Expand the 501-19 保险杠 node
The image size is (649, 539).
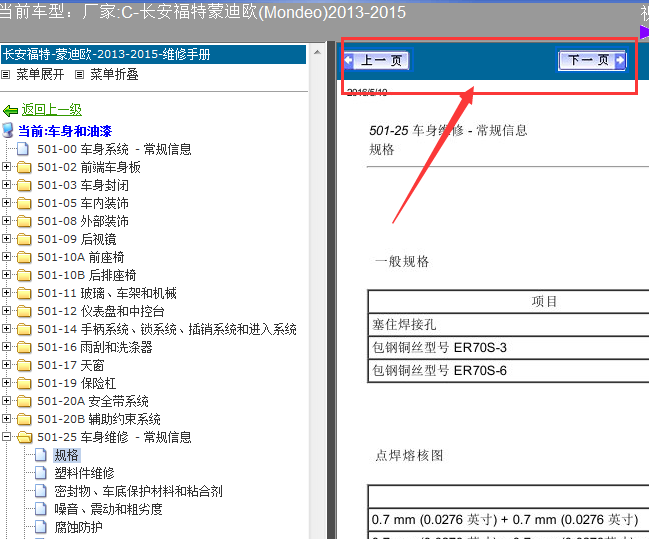[x=6, y=383]
